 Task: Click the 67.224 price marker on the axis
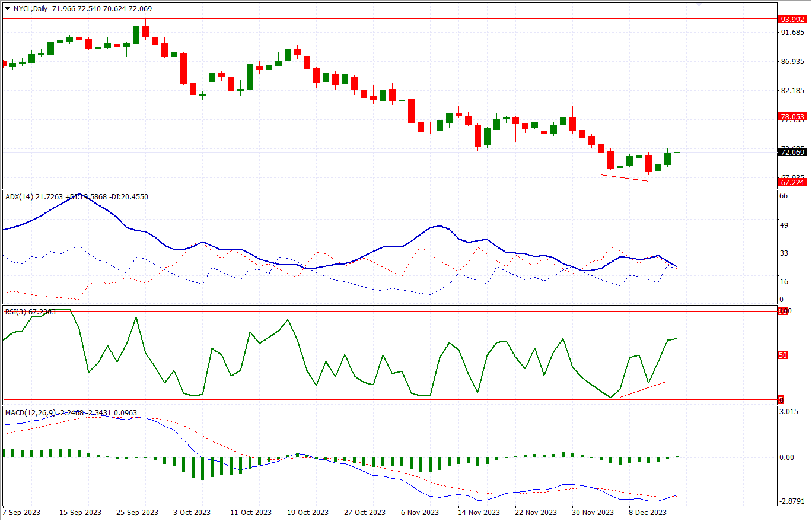792,182
